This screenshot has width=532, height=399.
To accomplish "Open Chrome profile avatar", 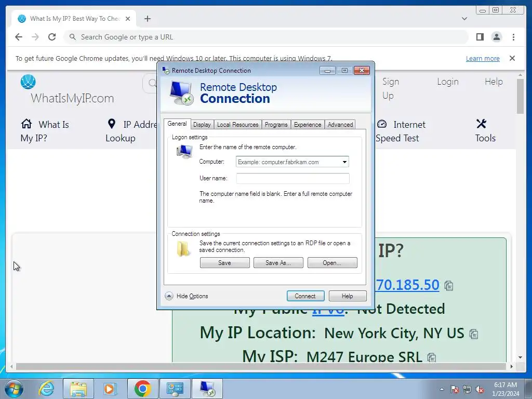I will (x=496, y=37).
